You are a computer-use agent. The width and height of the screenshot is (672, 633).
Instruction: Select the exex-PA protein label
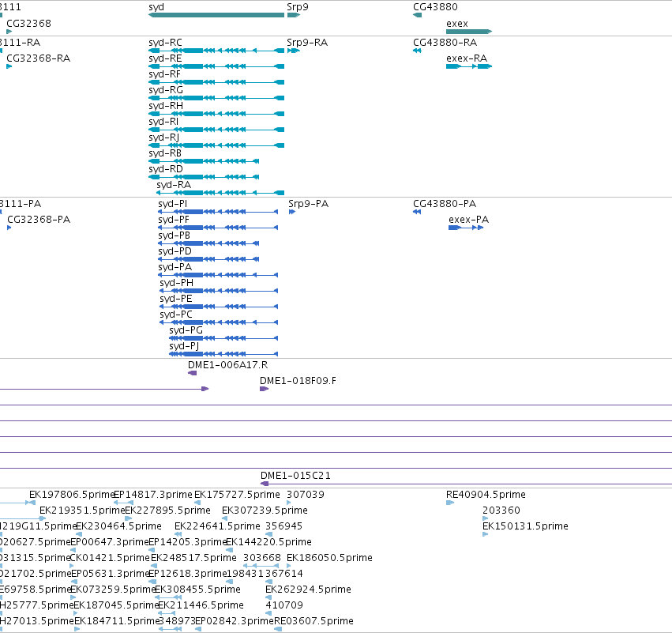click(469, 220)
